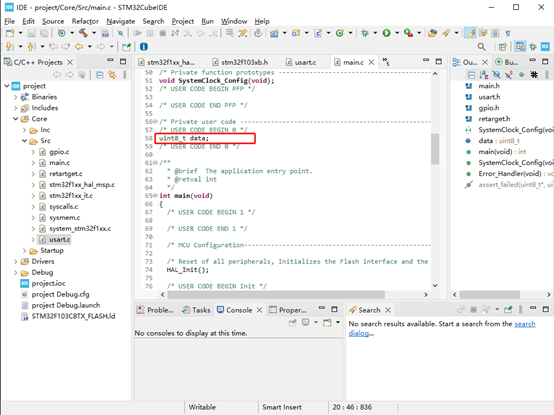Screen dimensions: 554x415
Task: Toggle Hide Fields in Outline panel
Action: 496,75
